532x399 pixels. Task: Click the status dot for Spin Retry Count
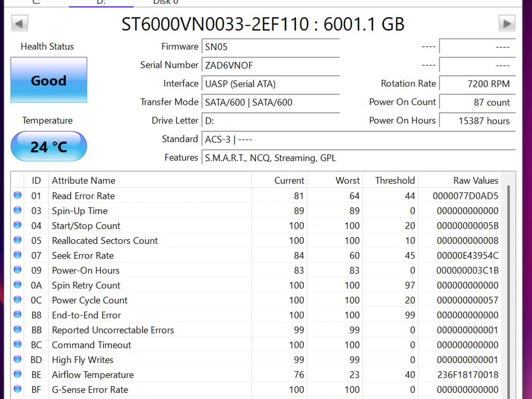[17, 285]
